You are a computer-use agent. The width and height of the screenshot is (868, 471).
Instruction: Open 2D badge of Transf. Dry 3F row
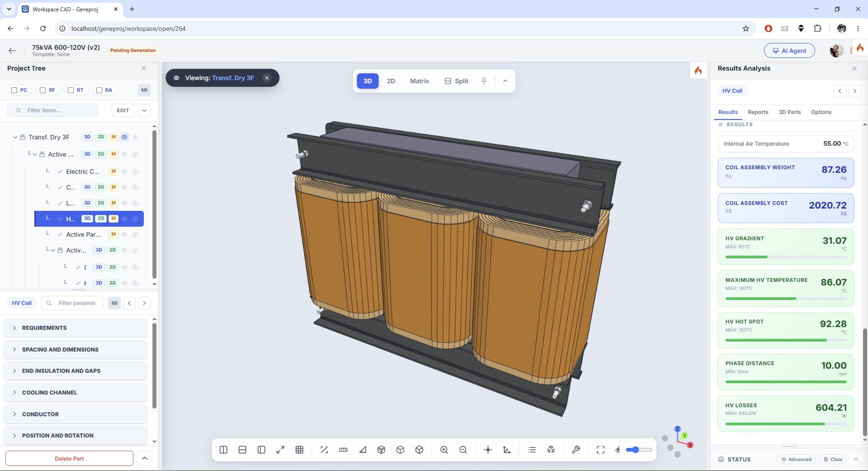coord(101,137)
